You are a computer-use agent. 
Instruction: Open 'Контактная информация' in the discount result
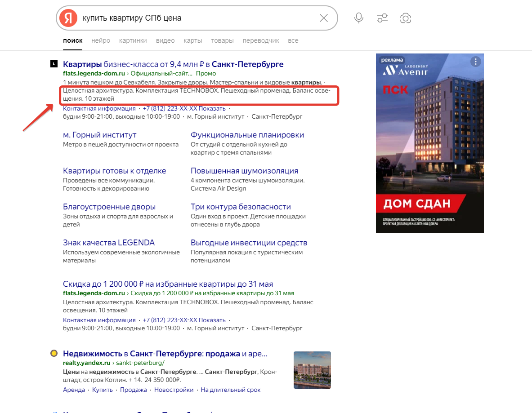(99, 320)
